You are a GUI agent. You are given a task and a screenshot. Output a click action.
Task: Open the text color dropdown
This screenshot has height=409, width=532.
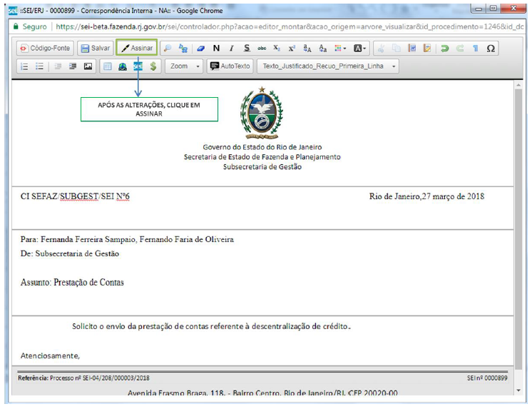tap(361, 48)
